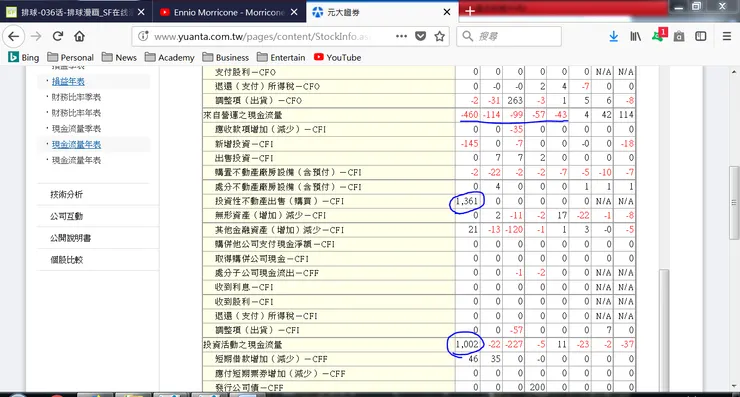This screenshot has height=397, width=740.
Task: Open the Academy bookmarks folder
Action: pyautogui.click(x=170, y=58)
